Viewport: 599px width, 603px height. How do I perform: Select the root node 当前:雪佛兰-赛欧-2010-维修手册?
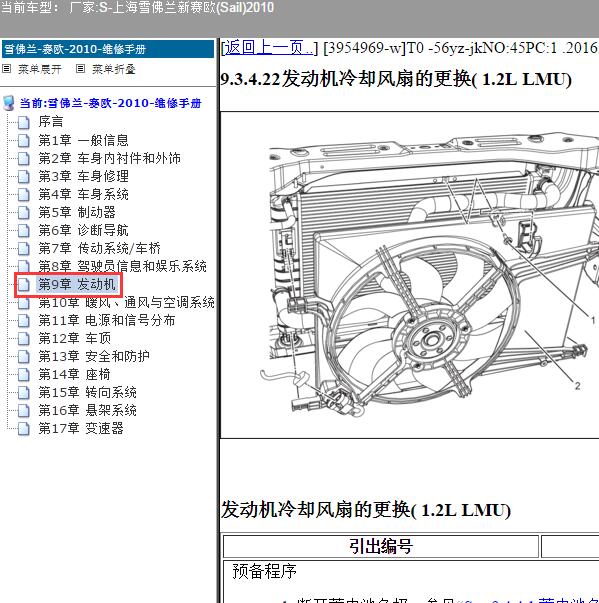tap(111, 103)
